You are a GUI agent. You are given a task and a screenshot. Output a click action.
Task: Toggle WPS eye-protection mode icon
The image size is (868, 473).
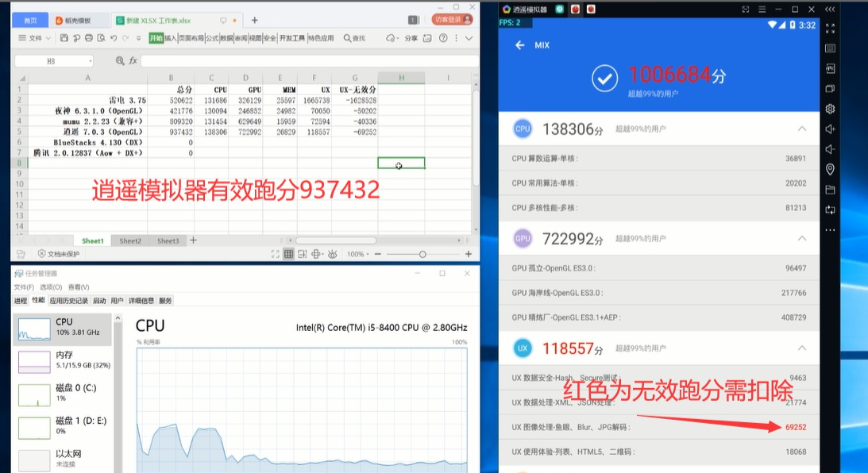pyautogui.click(x=332, y=254)
